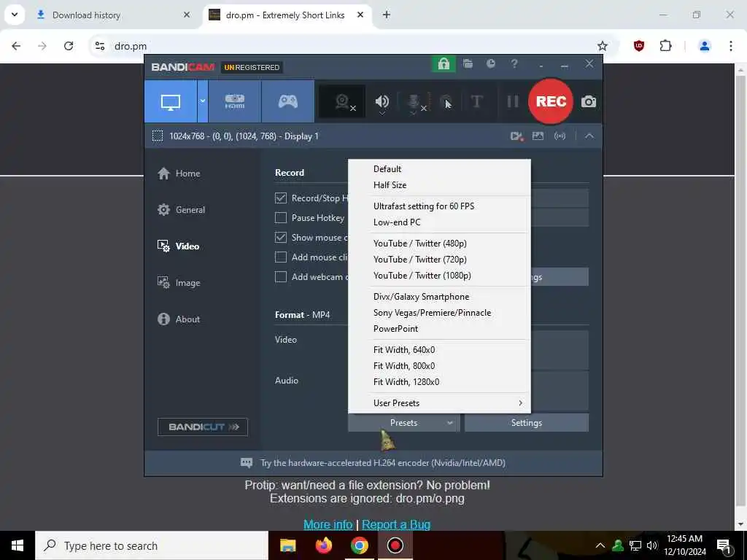Toggle Show mouse cursor checkbox
Screen dimensions: 747x560
point(281,237)
